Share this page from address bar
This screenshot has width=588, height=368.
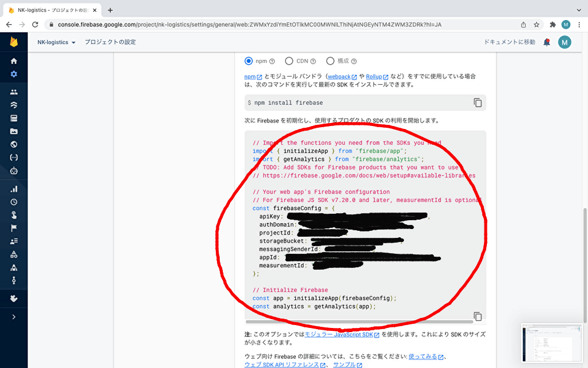pos(523,24)
